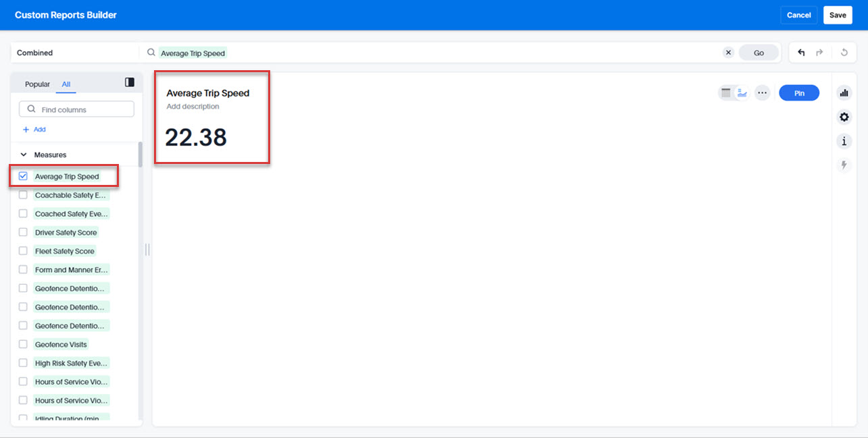Click the Driver Safety Score label
The image size is (868, 438).
pyautogui.click(x=66, y=232)
